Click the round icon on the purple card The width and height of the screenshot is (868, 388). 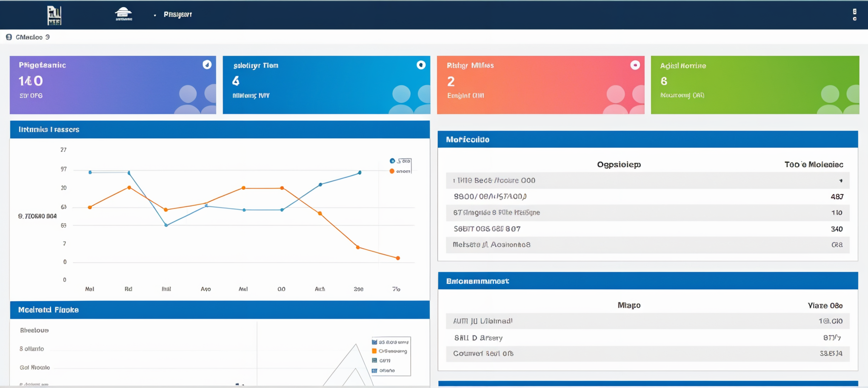pyautogui.click(x=207, y=65)
